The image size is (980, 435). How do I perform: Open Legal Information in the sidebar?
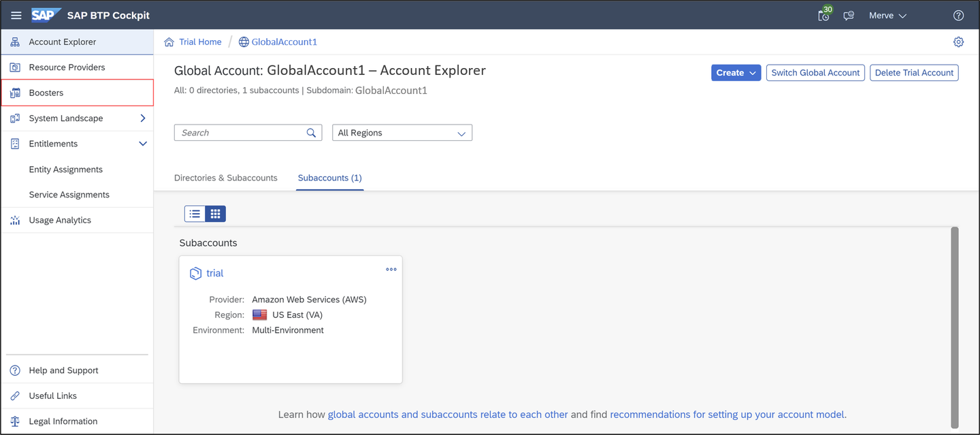77,421
